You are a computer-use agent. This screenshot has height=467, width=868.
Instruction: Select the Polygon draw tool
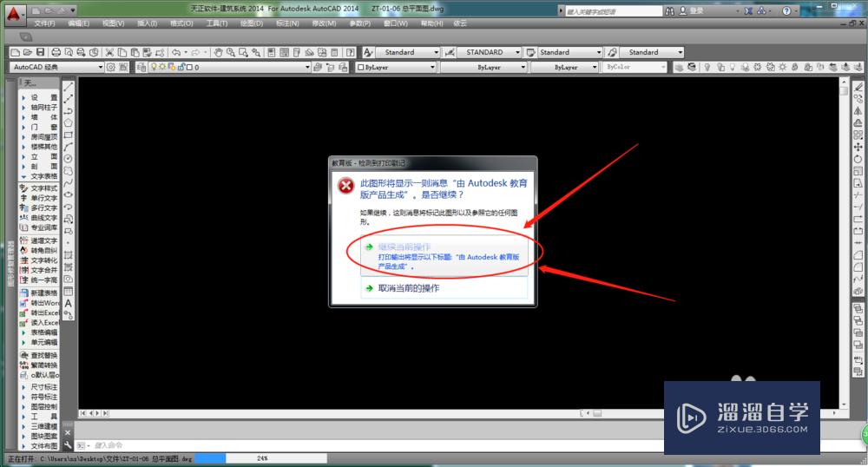point(68,123)
